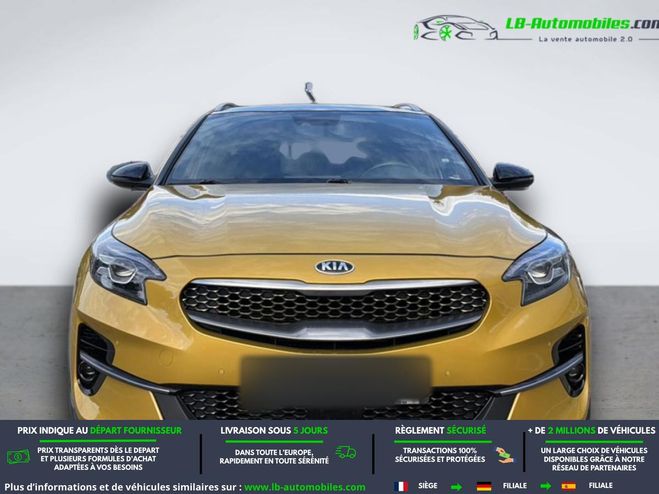This screenshot has width=659, height=494.
Task: Click the LB-Automobiles.com logo text
Action: pyautogui.click(x=582, y=24)
